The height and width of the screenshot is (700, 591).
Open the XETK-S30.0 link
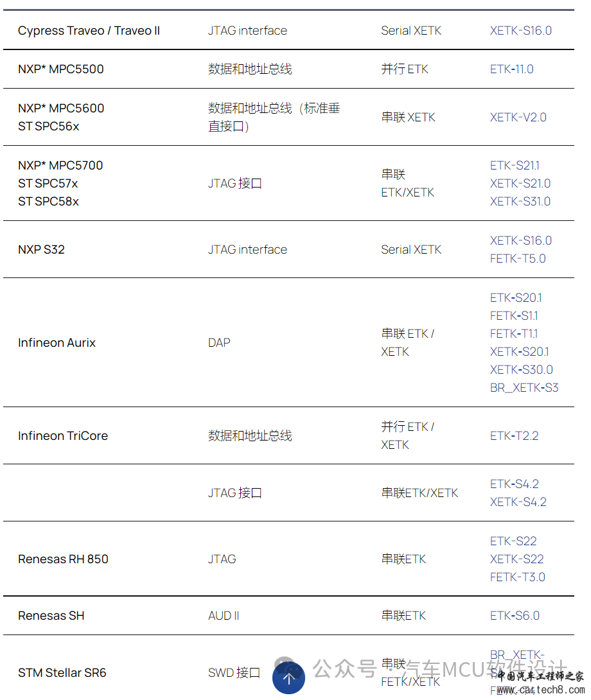click(522, 370)
